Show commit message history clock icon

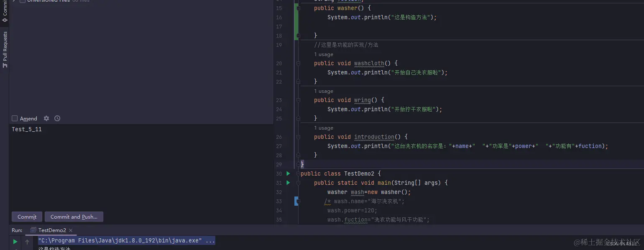(x=57, y=118)
